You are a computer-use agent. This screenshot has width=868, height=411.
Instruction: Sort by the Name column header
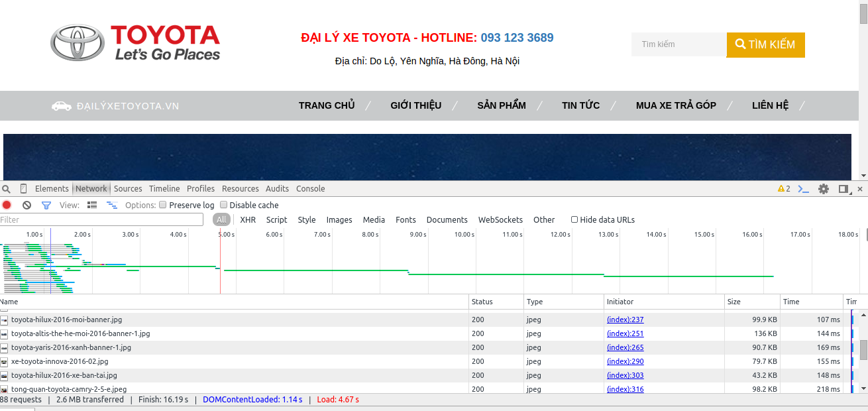(x=234, y=302)
